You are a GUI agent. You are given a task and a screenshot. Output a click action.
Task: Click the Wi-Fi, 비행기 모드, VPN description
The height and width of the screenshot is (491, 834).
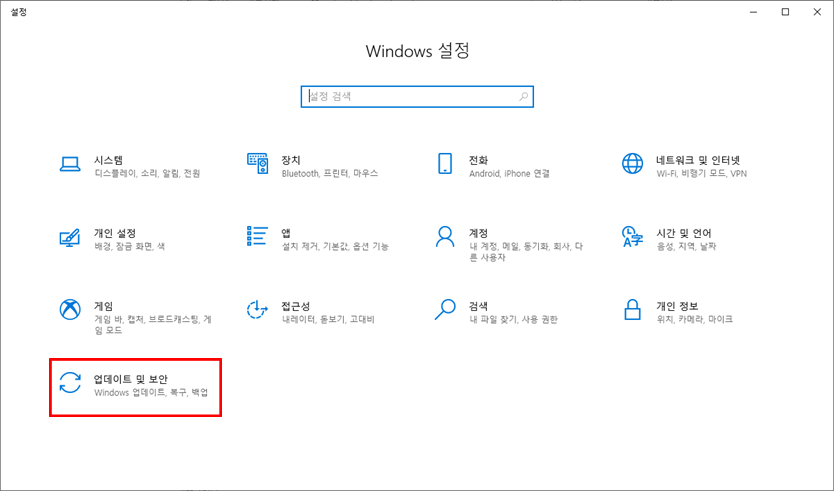click(x=702, y=173)
